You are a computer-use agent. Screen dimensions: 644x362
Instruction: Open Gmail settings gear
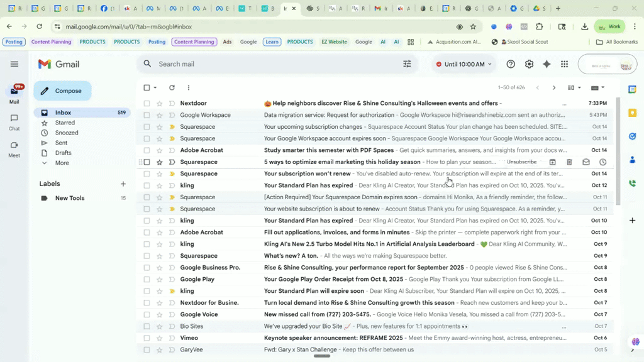tap(529, 63)
